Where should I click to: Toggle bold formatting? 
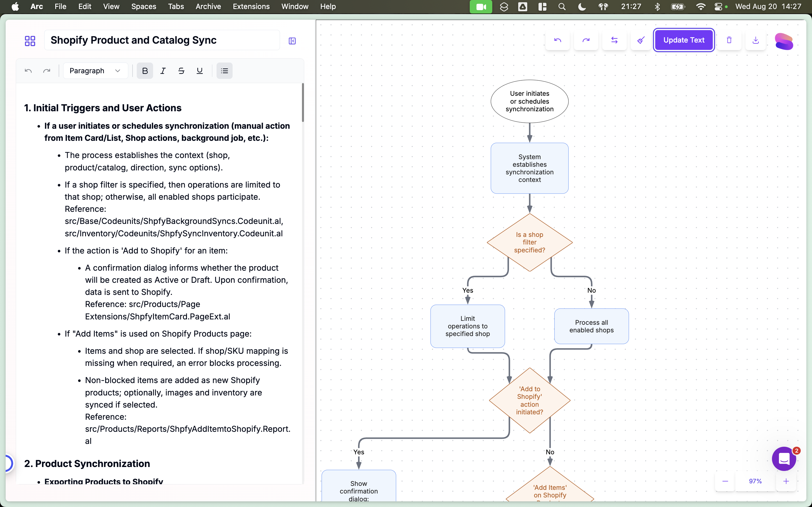pyautogui.click(x=145, y=71)
